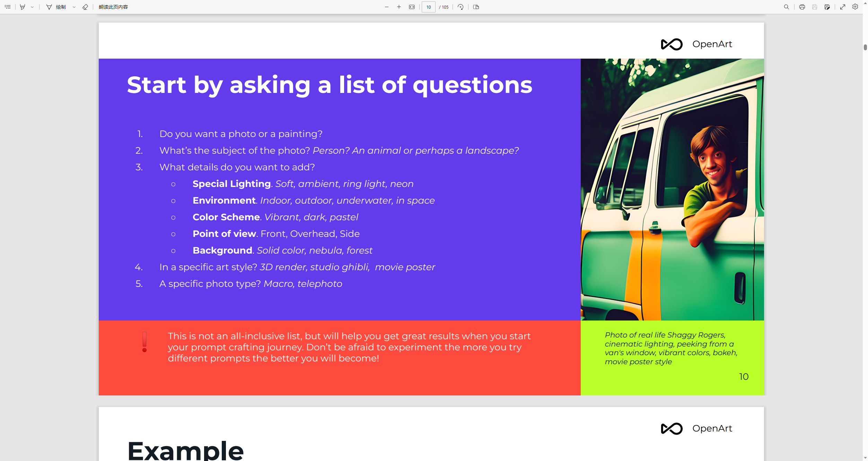The width and height of the screenshot is (868, 461).
Task: Click Read aloud this page (朗读此页内容)
Action: click(113, 7)
